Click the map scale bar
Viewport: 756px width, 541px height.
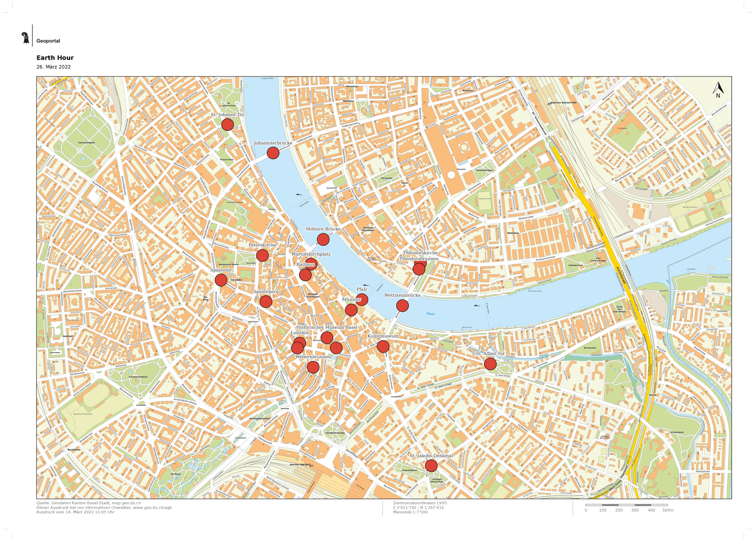[x=626, y=505]
